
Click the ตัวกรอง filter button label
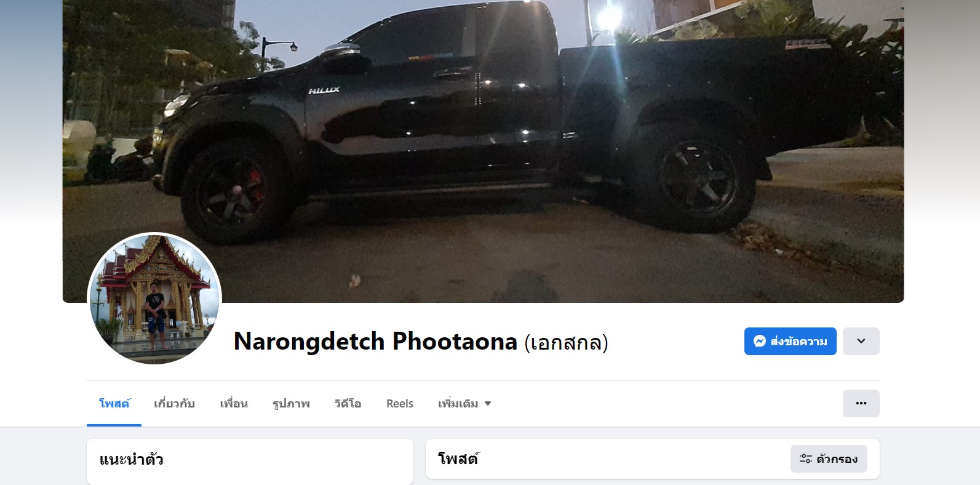[837, 459]
